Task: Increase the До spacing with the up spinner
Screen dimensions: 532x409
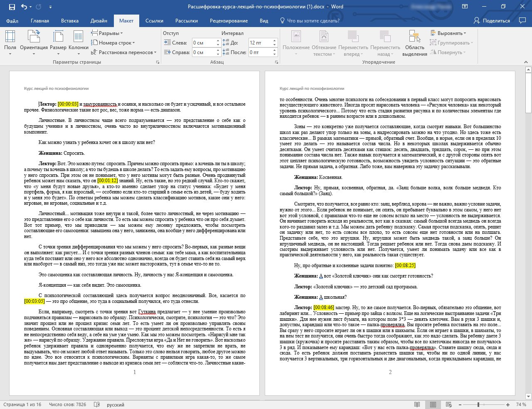Action: [274, 41]
